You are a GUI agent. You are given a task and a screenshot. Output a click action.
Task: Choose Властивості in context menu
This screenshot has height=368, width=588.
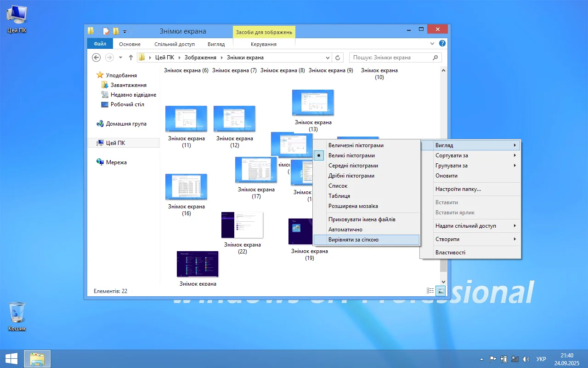pyautogui.click(x=450, y=253)
